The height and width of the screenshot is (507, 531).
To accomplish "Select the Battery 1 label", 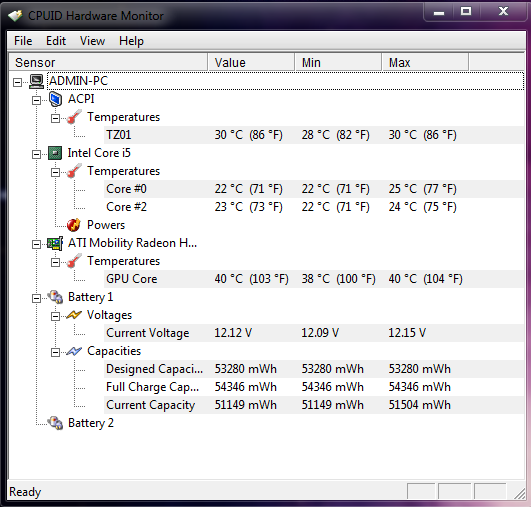I will tap(90, 297).
